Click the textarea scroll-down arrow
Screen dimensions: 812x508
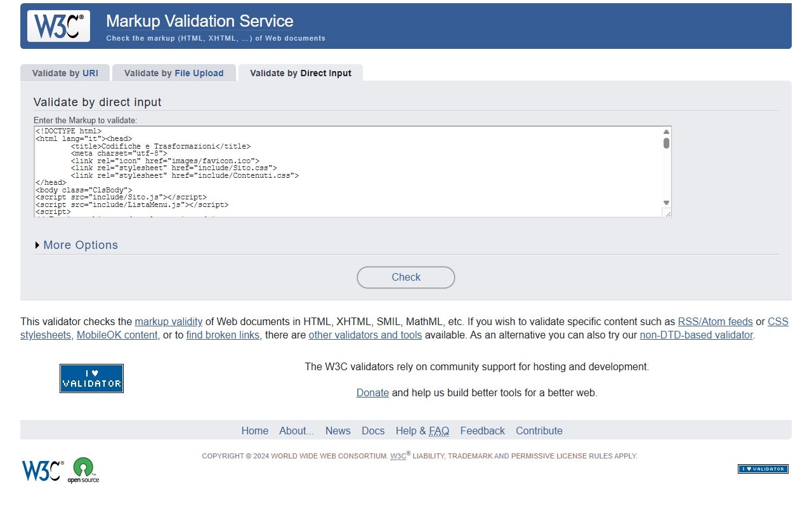(x=665, y=203)
